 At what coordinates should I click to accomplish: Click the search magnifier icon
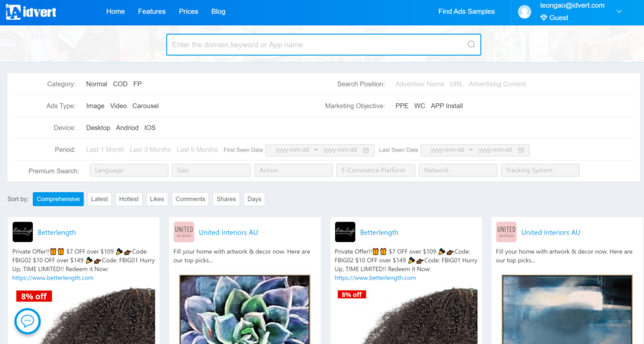pyautogui.click(x=471, y=44)
